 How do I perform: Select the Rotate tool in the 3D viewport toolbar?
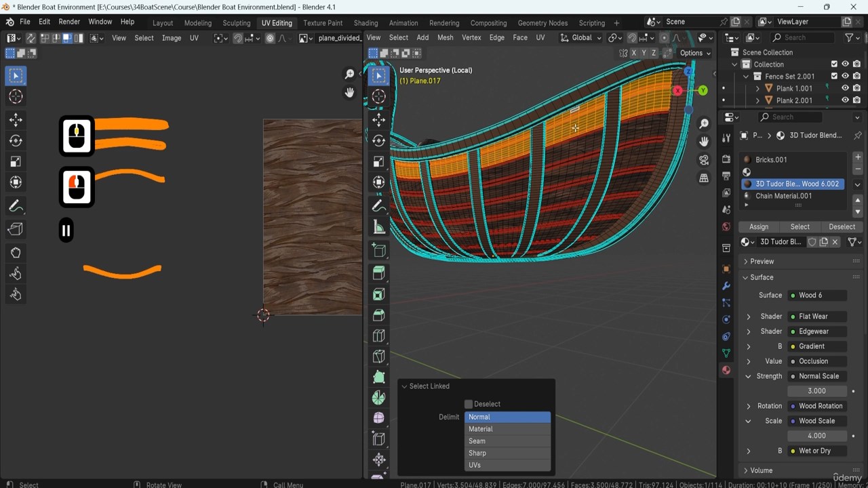click(379, 140)
